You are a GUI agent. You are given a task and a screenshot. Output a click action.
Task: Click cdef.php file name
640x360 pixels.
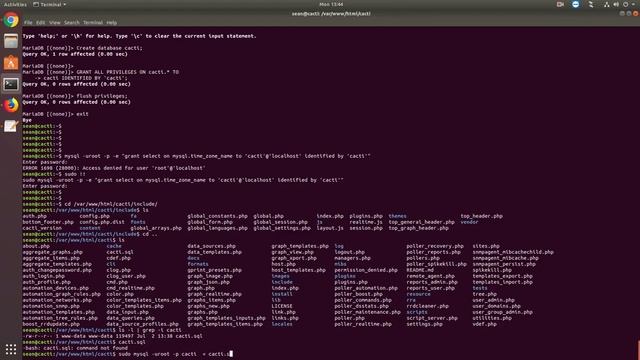click(118, 258)
